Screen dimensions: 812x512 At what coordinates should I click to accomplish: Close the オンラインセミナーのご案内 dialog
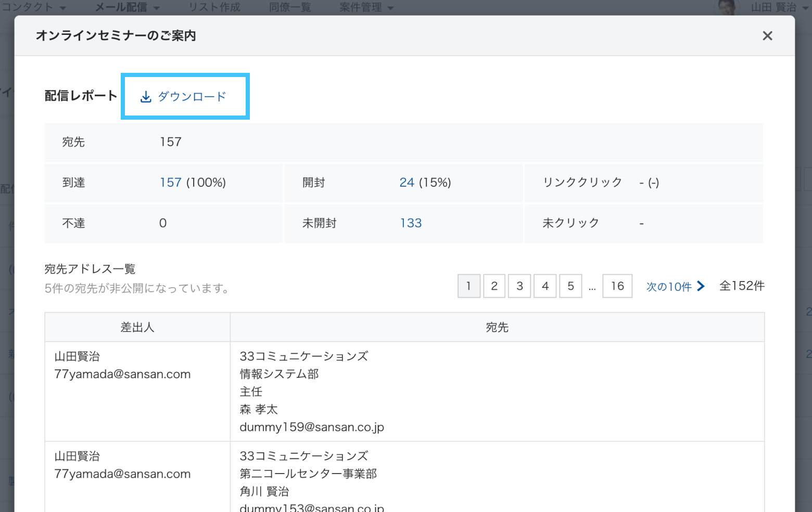(x=767, y=36)
